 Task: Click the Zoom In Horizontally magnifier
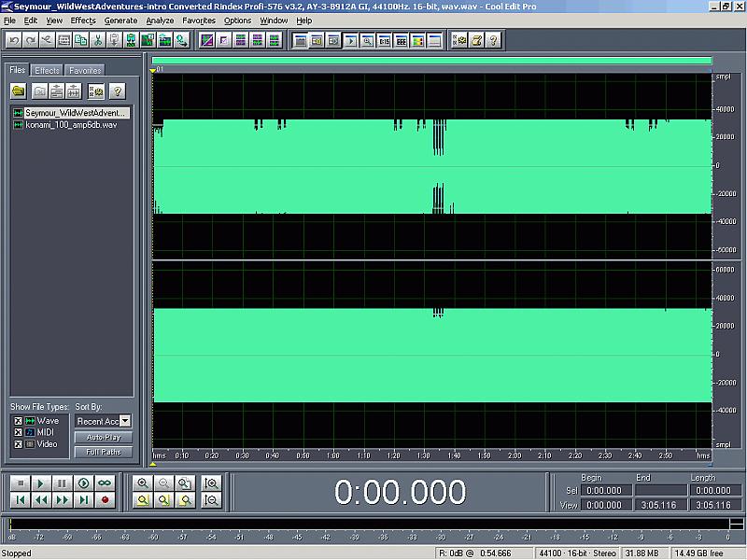click(143, 483)
